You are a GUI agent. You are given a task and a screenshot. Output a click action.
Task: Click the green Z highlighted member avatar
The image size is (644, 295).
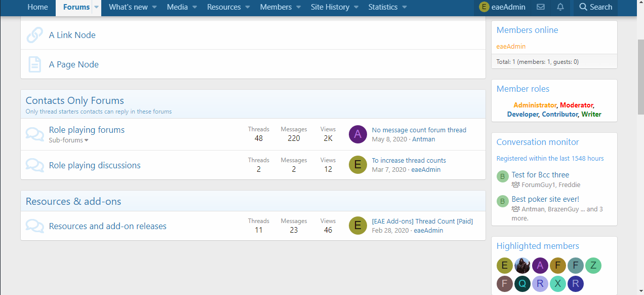pyautogui.click(x=593, y=265)
